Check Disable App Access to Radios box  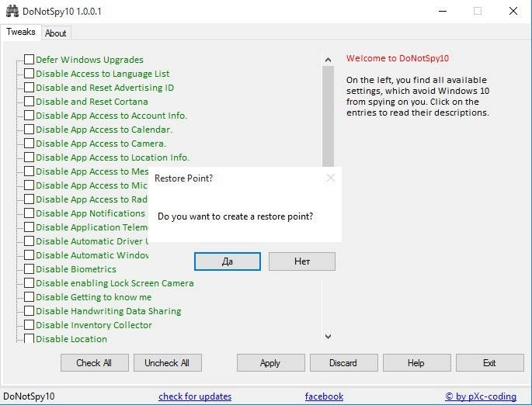coord(30,199)
